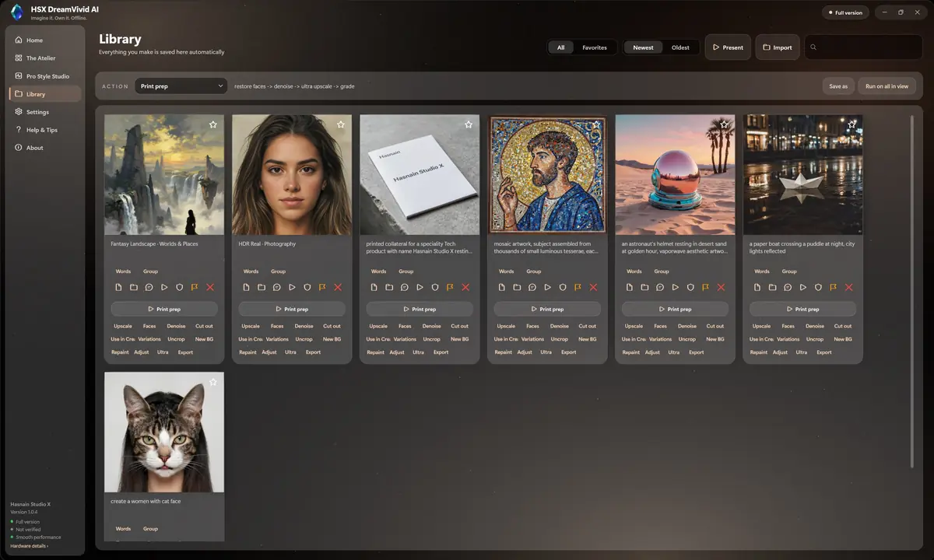934x560 pixels.
Task: Toggle favorite star on paper boat image
Action: [x=851, y=124]
